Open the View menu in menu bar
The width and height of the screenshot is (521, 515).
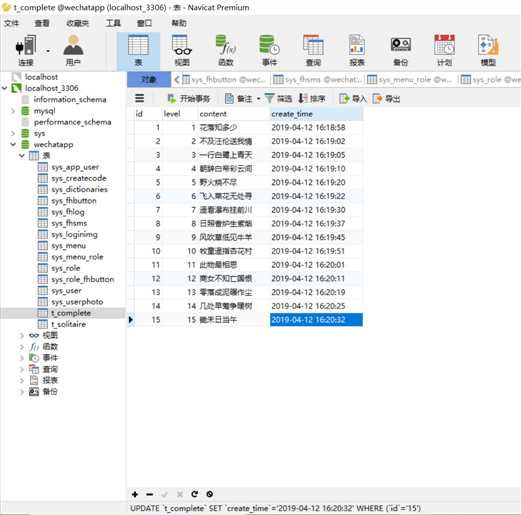tap(42, 23)
